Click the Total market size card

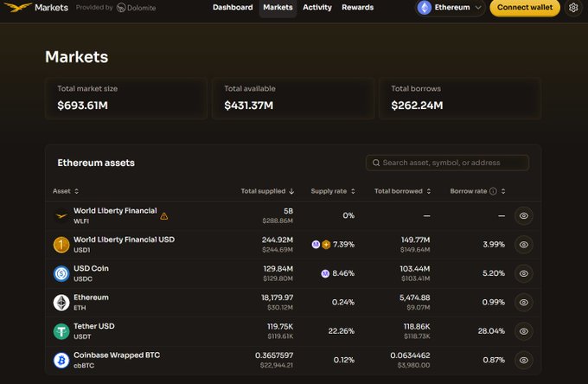click(126, 99)
